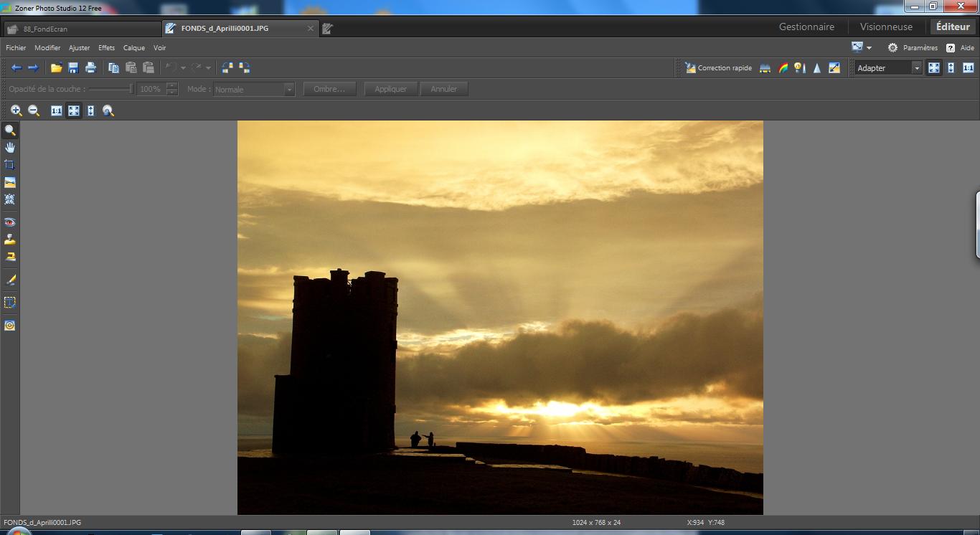Open the Levels histogram tool
Screen dimensions: 980x535
(765, 68)
